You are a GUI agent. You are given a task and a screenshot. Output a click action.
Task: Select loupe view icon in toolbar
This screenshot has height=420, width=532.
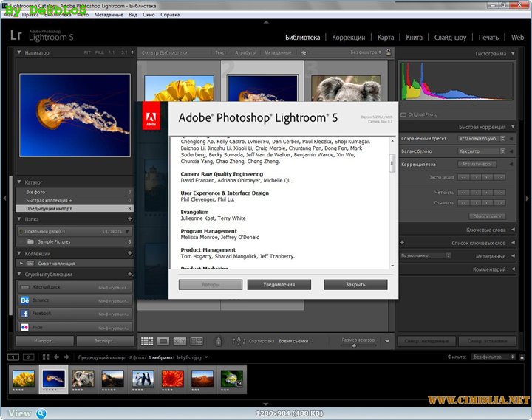163,341
